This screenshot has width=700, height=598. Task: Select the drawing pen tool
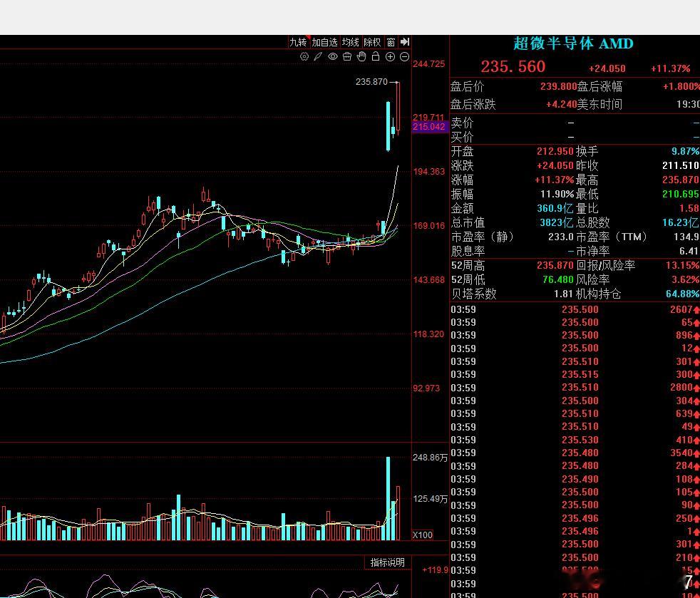point(318,56)
